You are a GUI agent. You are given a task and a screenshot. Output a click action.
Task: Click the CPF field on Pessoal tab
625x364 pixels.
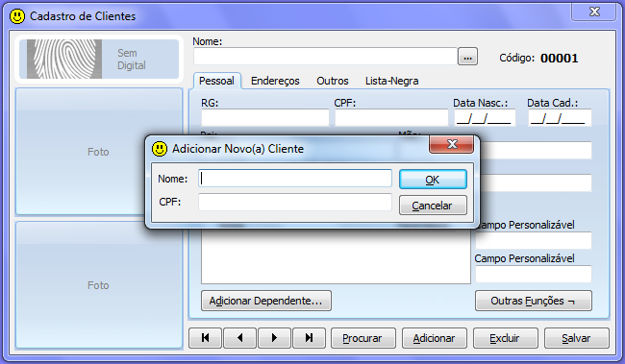coord(391,118)
